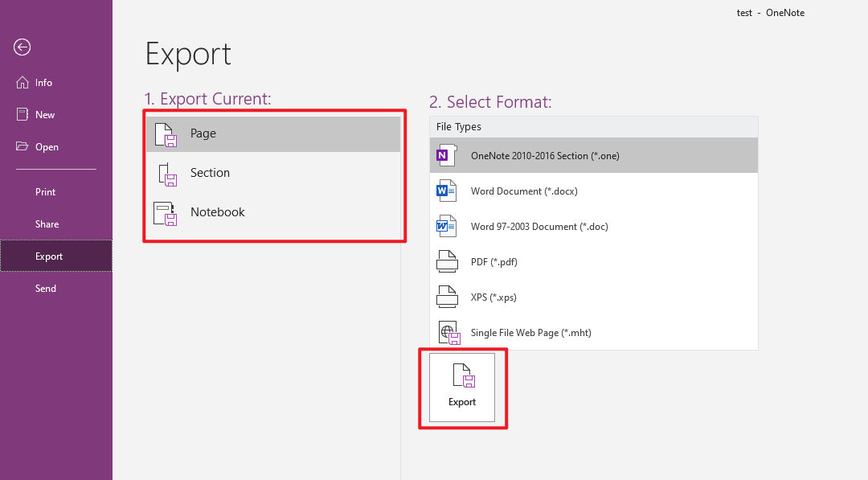
Task: Click the OneNote 2010-2016 Section file icon
Action: 447,154
